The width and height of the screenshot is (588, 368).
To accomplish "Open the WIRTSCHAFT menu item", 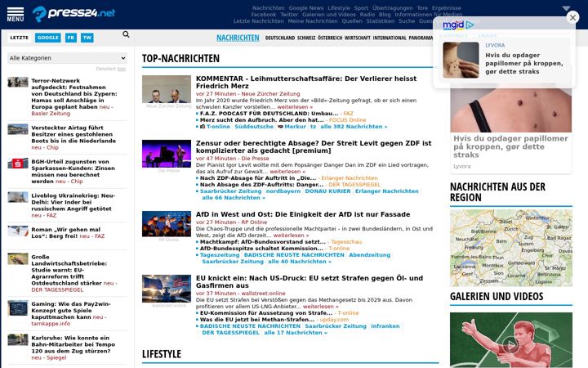I will click(x=358, y=38).
